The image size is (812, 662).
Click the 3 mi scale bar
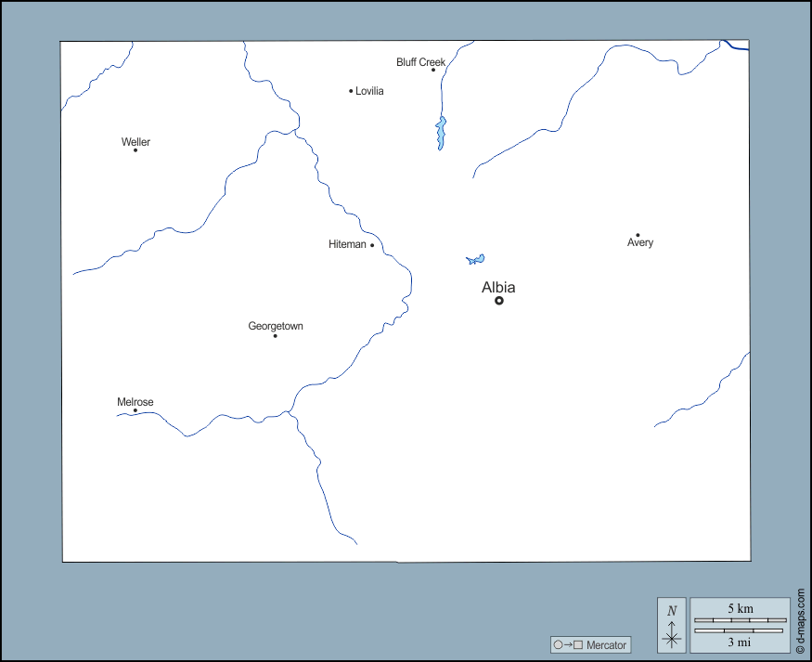click(x=740, y=631)
